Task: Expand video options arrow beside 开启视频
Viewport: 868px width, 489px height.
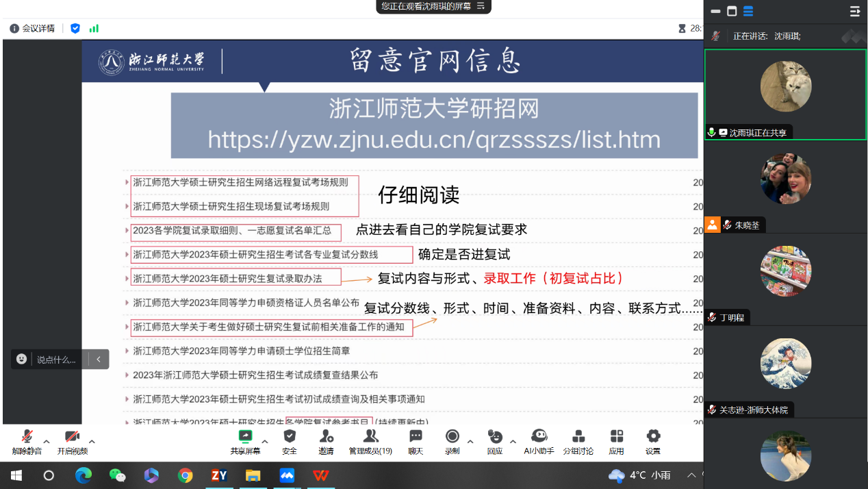Action: pyautogui.click(x=92, y=442)
